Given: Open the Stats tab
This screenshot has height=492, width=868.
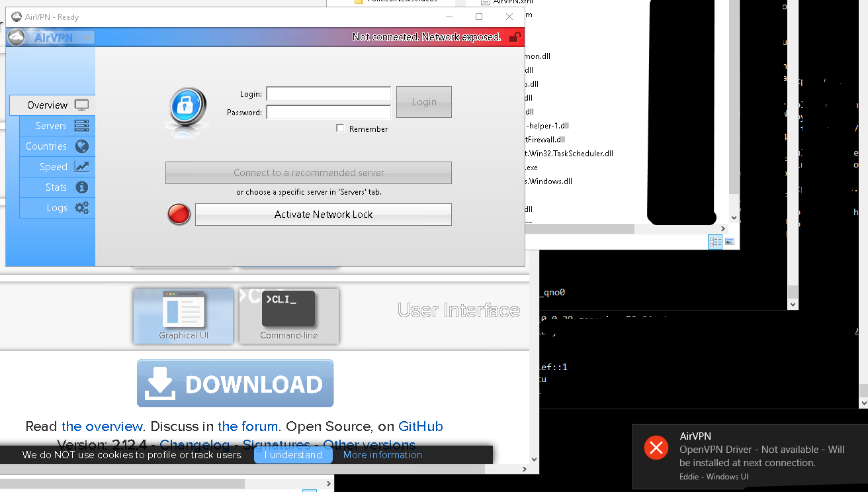Looking at the screenshot, I should [57, 187].
